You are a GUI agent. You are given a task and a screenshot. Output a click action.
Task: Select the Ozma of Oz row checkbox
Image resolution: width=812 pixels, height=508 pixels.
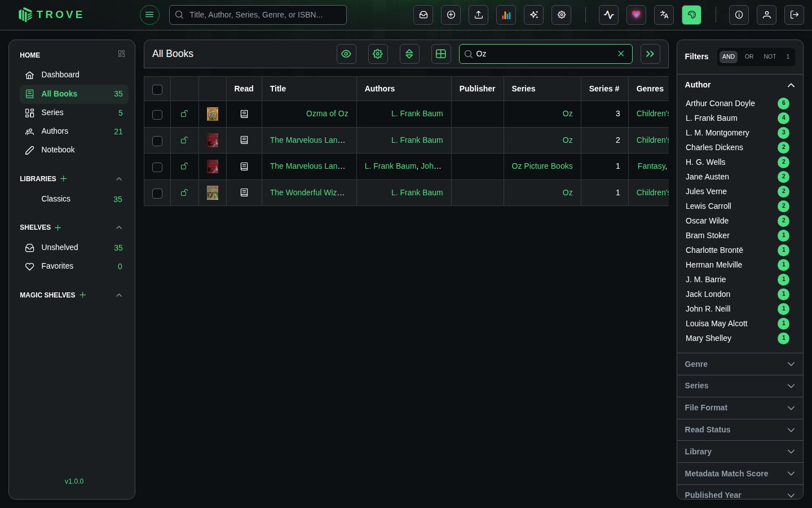[157, 115]
